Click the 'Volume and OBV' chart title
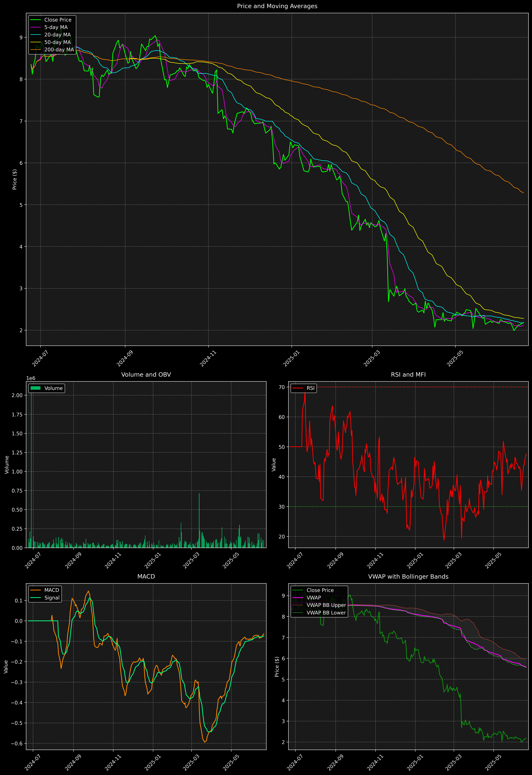The height and width of the screenshot is (775, 532). pyautogui.click(x=146, y=374)
